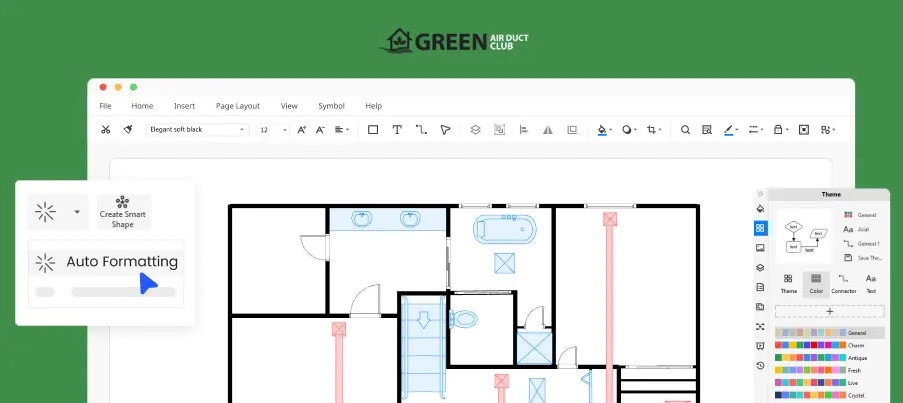Collapse the Theme panel with double chevron
Screen dimensions: 903x403
(x=760, y=194)
